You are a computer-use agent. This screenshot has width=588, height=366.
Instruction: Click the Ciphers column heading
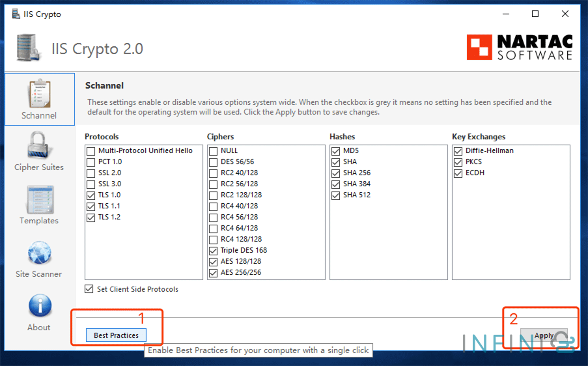(221, 137)
